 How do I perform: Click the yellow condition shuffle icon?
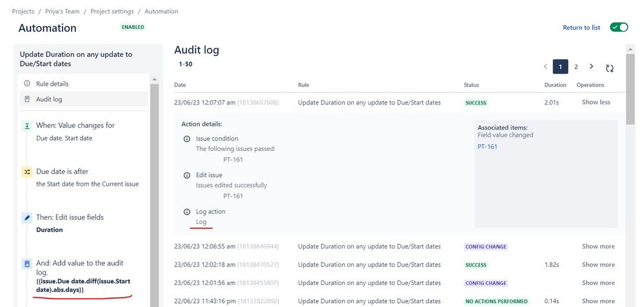(x=27, y=172)
